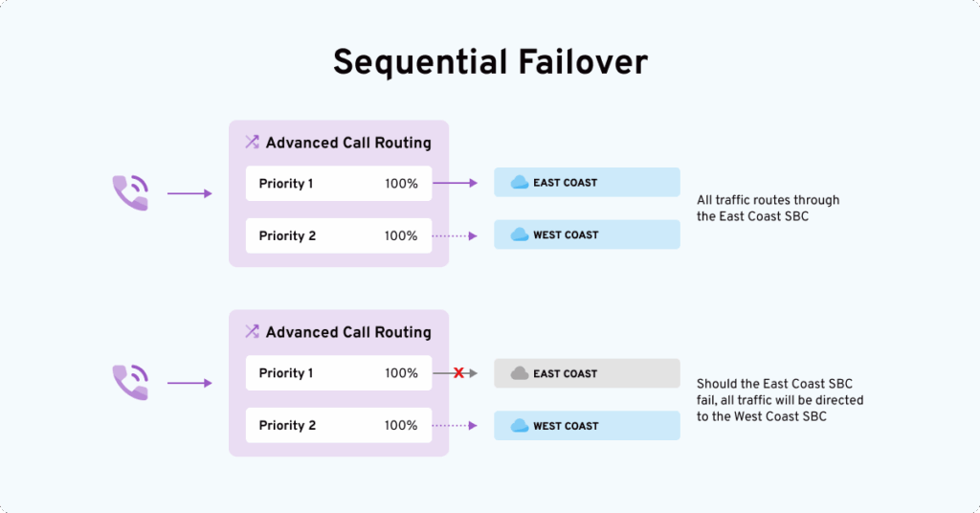Click the shuffle icon in the top routing panel
This screenshot has width=980, height=513.
pyautogui.click(x=252, y=143)
